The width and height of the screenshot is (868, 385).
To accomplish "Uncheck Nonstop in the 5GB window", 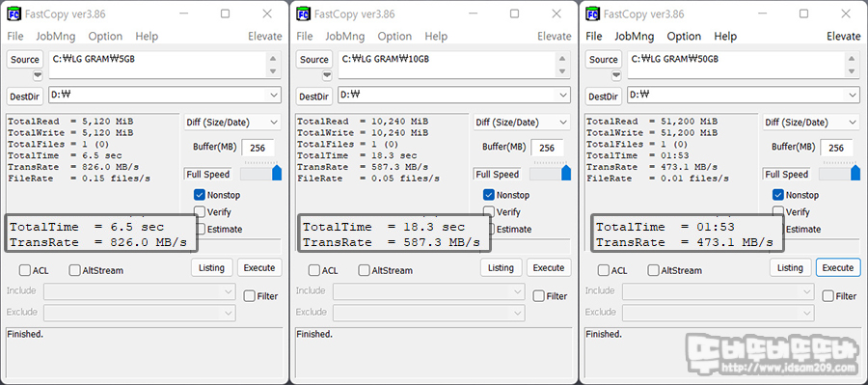I will pyautogui.click(x=200, y=195).
